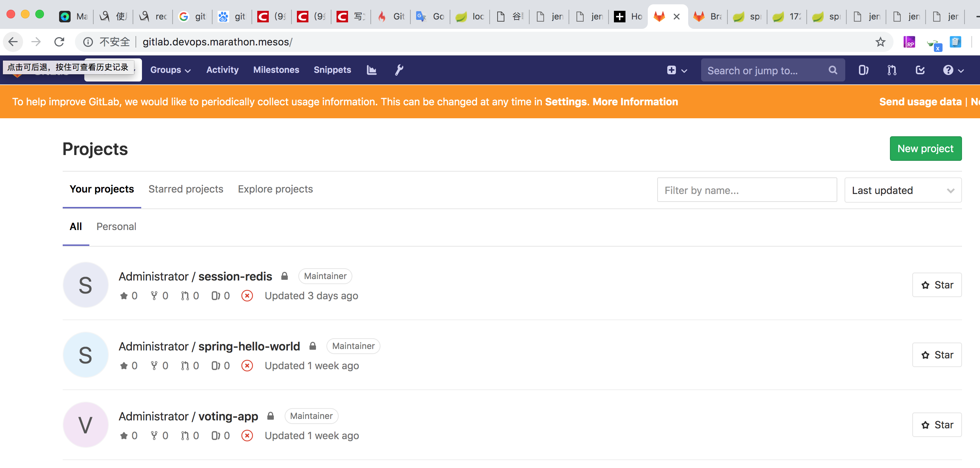Click the instance statistics chart icon

tap(371, 70)
